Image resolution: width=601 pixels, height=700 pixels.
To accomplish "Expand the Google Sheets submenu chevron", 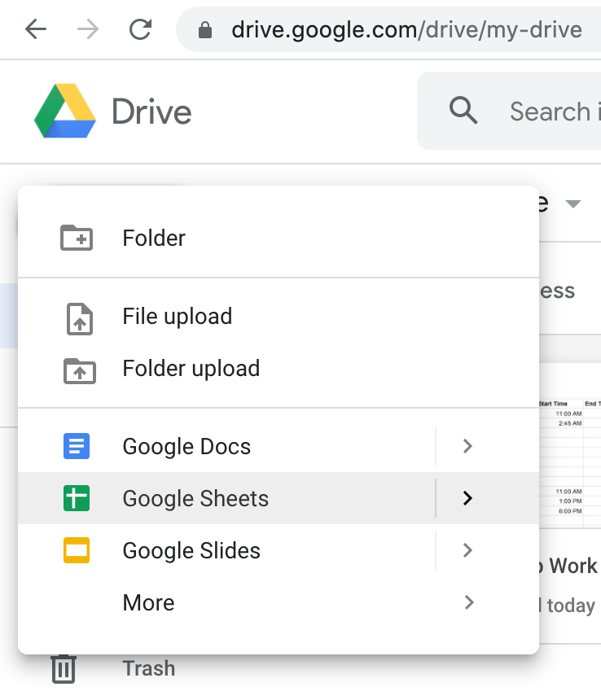I will [x=467, y=498].
